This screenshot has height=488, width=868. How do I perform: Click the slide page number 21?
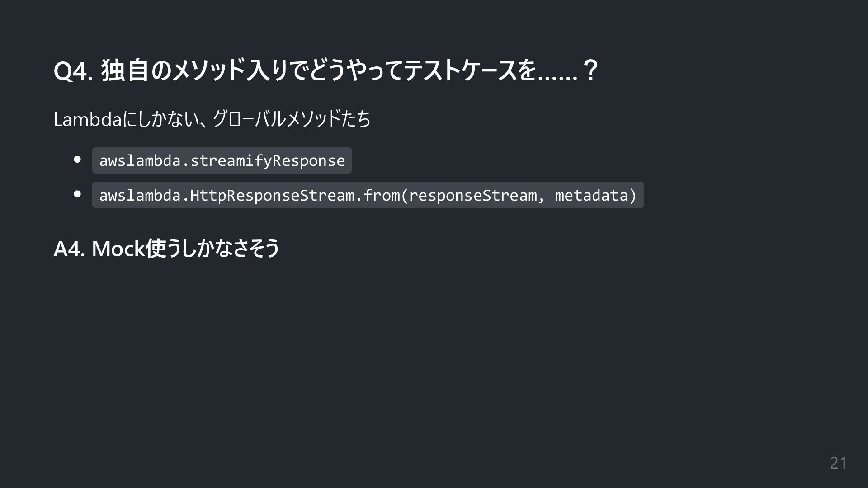point(839,463)
